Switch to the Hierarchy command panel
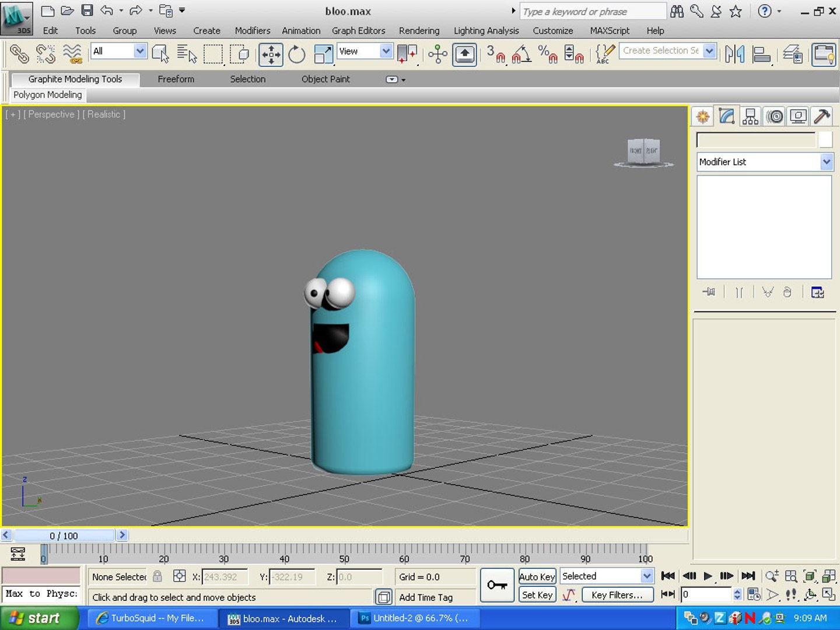 click(x=750, y=117)
